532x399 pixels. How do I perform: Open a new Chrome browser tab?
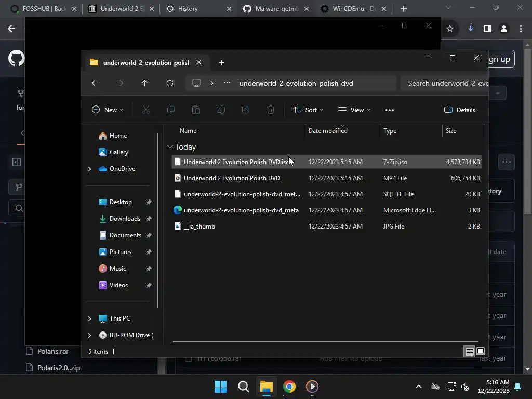click(x=403, y=9)
